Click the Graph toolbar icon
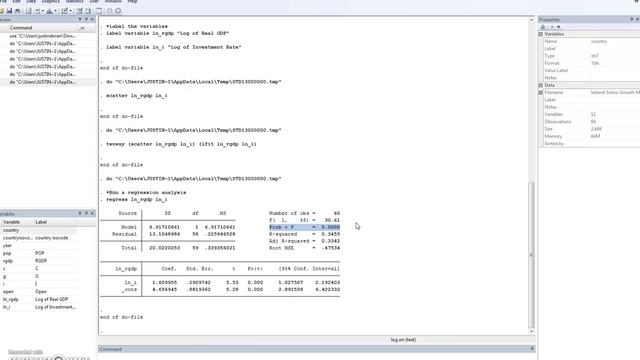The image size is (640, 360). [x=49, y=11]
